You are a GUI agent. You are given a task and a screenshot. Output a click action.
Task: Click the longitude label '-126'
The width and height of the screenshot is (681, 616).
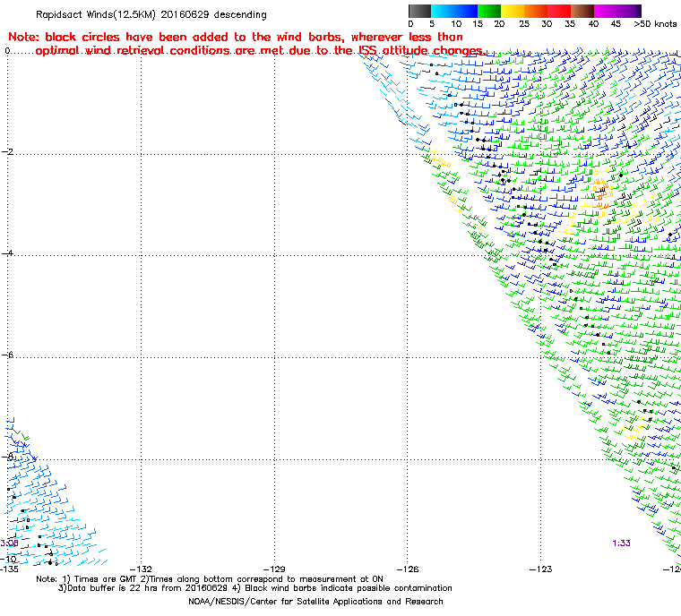[408, 569]
